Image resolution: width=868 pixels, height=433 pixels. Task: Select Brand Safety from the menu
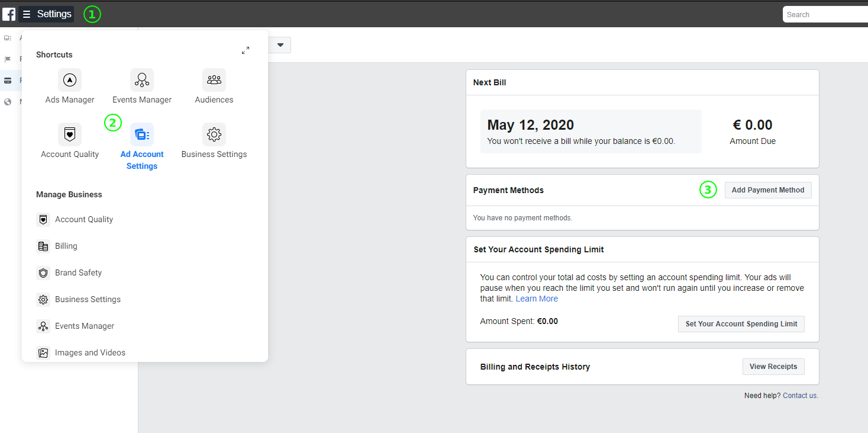click(x=78, y=272)
